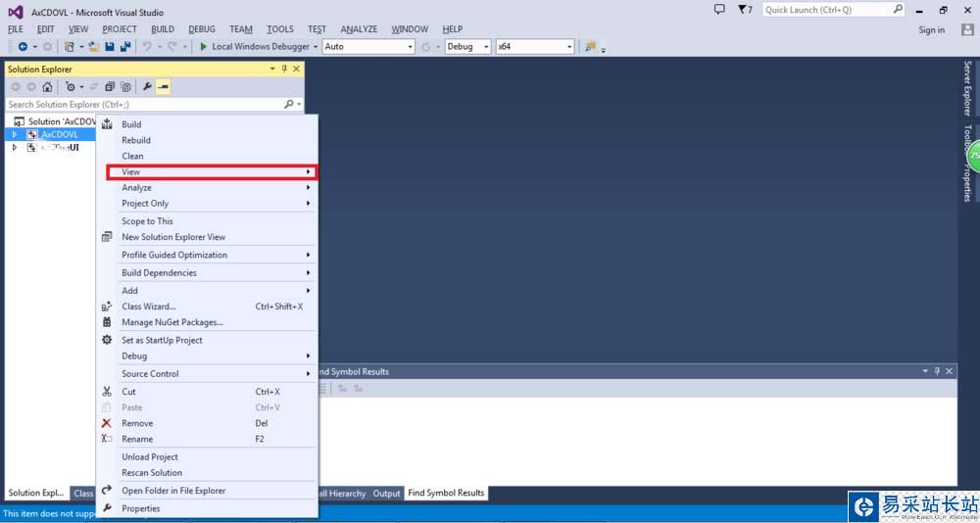Open the Add submenu in the context menu

pos(208,291)
